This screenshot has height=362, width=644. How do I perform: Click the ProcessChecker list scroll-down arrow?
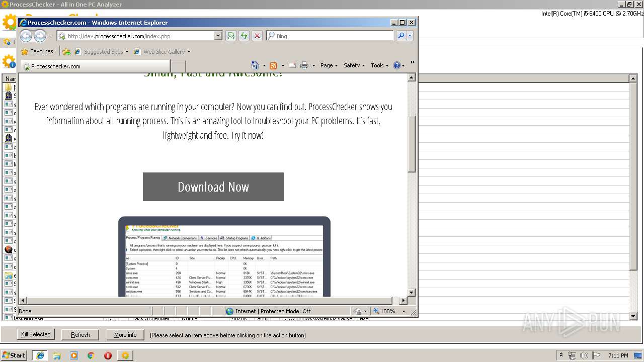tap(633, 316)
